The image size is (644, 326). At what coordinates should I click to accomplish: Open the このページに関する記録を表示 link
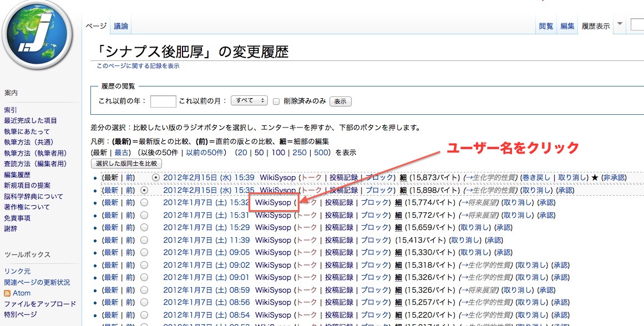tap(138, 66)
